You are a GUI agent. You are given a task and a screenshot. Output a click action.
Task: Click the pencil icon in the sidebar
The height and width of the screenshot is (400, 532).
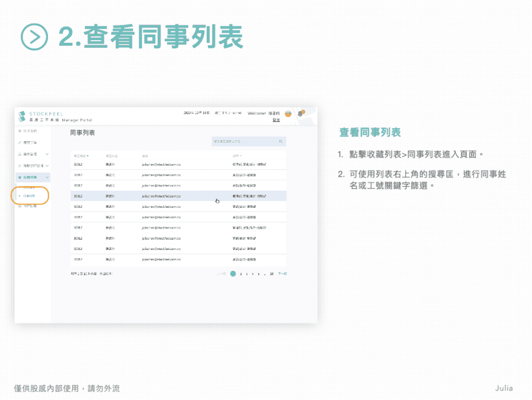pos(20,142)
